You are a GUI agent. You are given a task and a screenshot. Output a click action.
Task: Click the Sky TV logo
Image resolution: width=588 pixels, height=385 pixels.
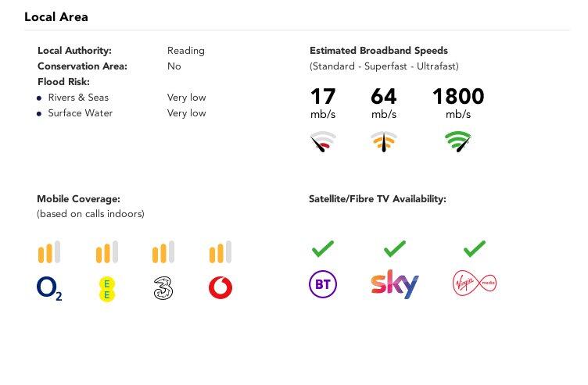[x=395, y=284]
